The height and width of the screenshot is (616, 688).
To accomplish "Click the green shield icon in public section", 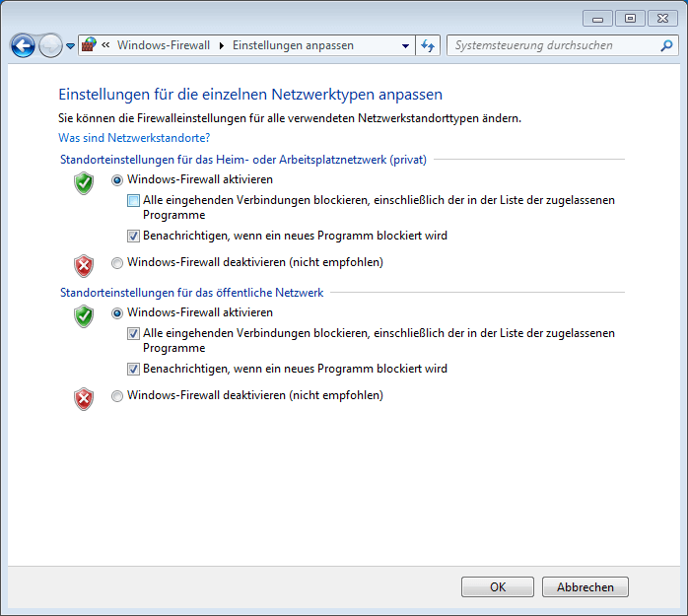I will tap(84, 316).
